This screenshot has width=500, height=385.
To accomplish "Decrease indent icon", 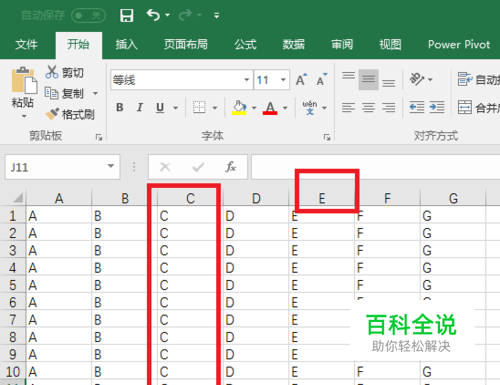I will point(417,107).
